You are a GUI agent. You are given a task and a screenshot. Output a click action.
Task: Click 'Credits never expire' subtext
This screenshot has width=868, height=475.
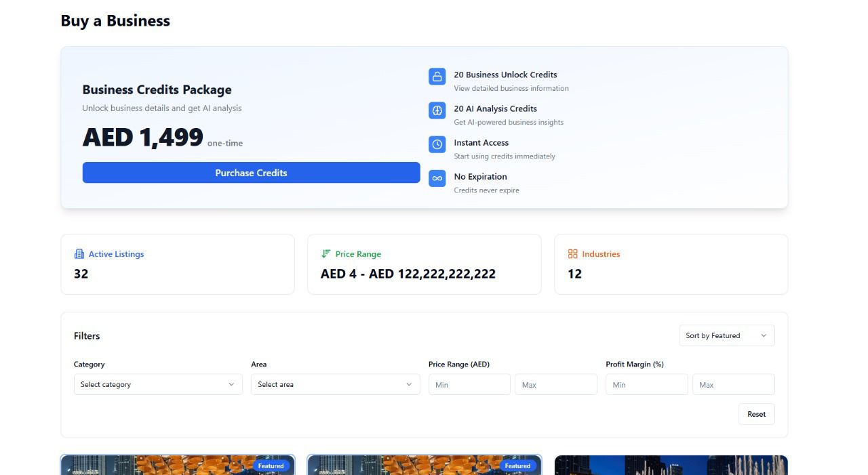[486, 190]
